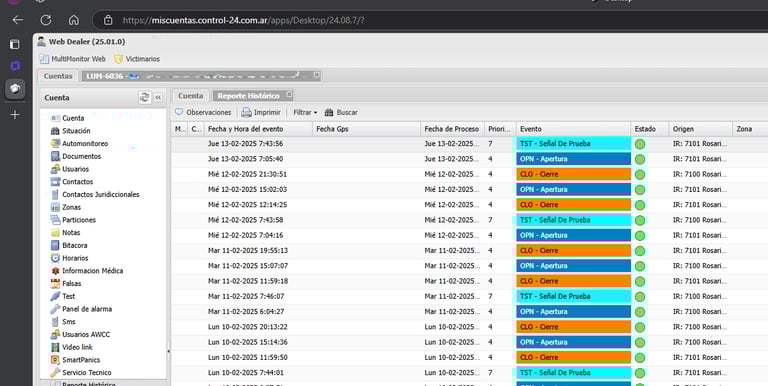Close the LUM-6036 account tab
This screenshot has height=386, width=768.
[x=316, y=75]
